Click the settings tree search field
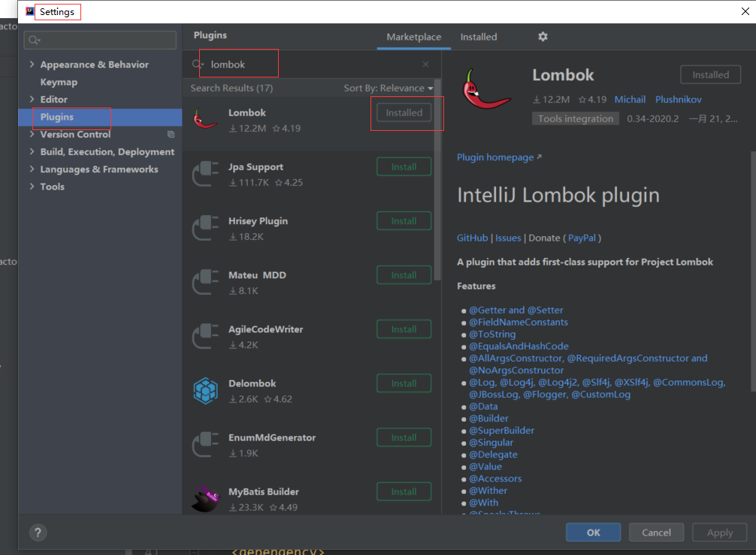756x555 pixels. pyautogui.click(x=100, y=40)
